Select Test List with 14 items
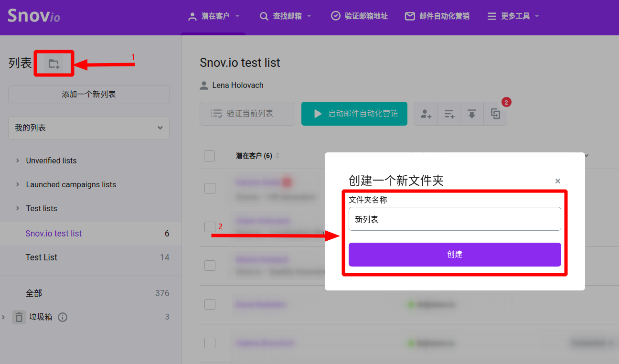The height and width of the screenshot is (364, 619). (91, 257)
